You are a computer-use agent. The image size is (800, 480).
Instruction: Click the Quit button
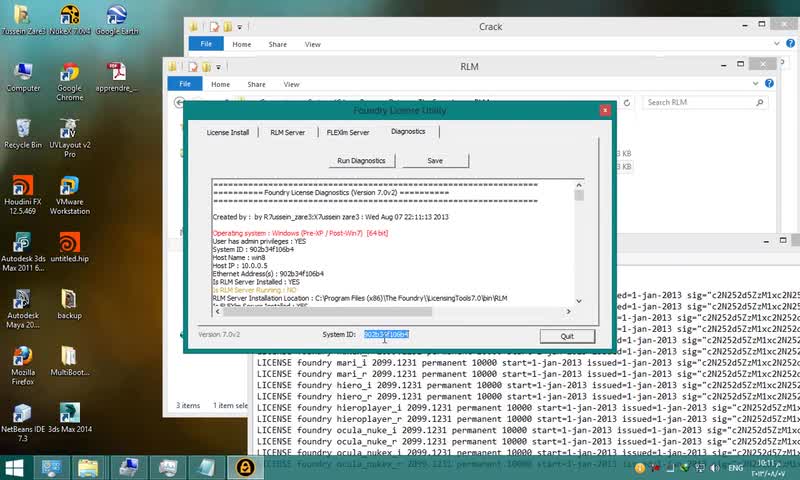[x=567, y=336]
